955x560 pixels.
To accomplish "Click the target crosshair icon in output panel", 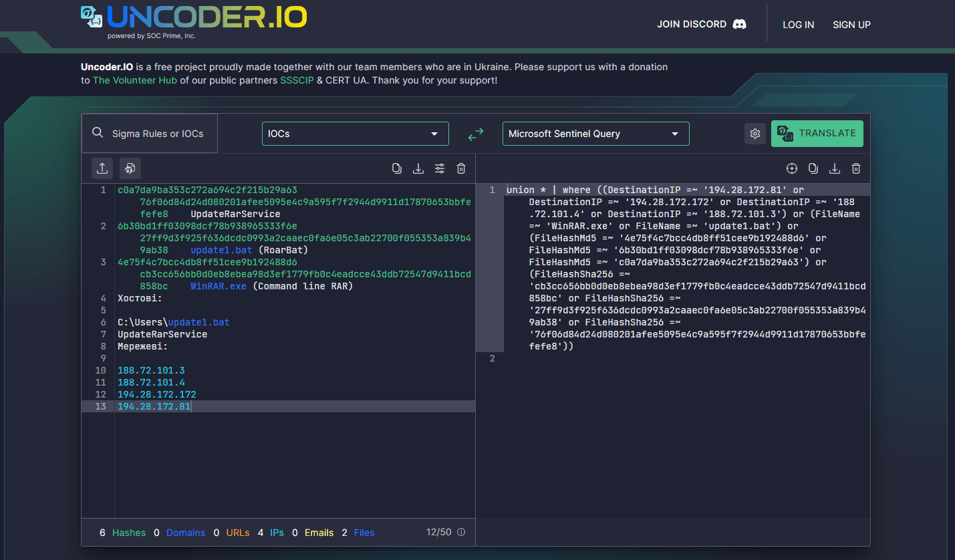I will 792,168.
